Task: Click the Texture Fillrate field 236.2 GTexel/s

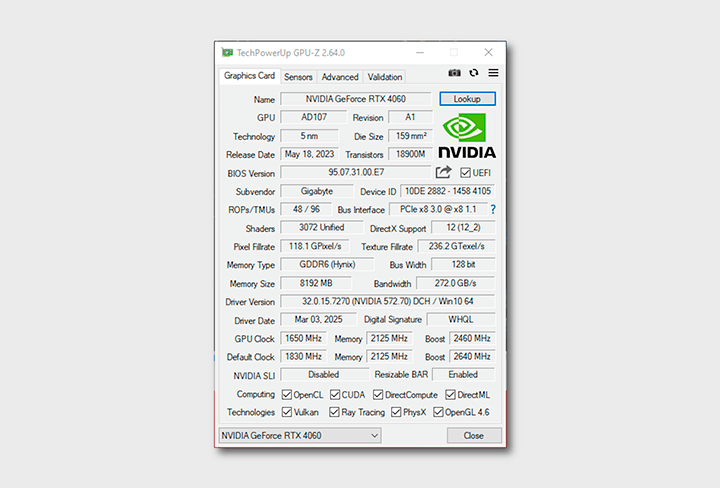Action: 456,246
